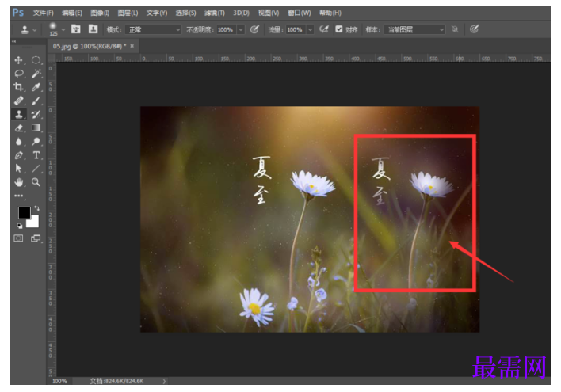Open the 样本 sample dropdown
Image resolution: width=561 pixels, height=392 pixels.
(414, 29)
